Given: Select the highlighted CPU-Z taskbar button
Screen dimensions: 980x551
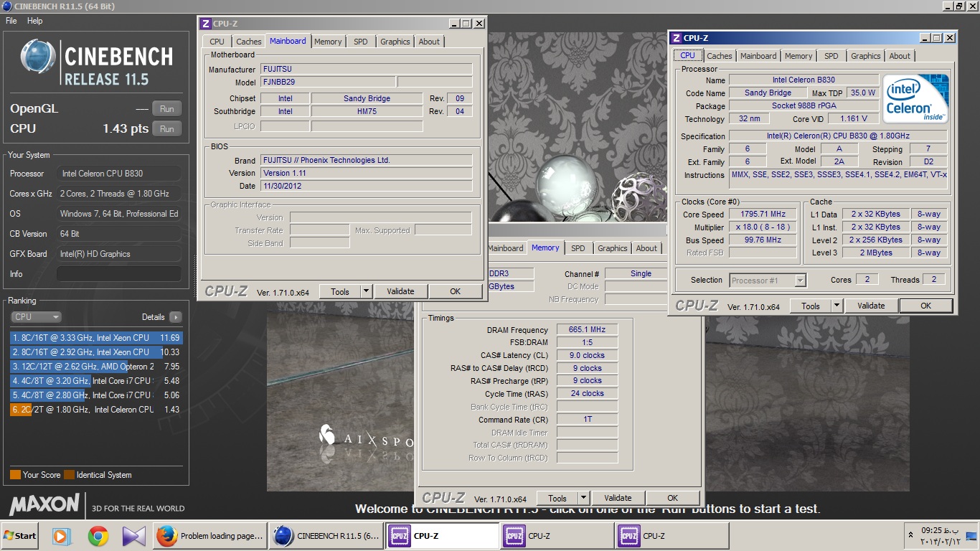Looking at the screenshot, I should (x=443, y=536).
